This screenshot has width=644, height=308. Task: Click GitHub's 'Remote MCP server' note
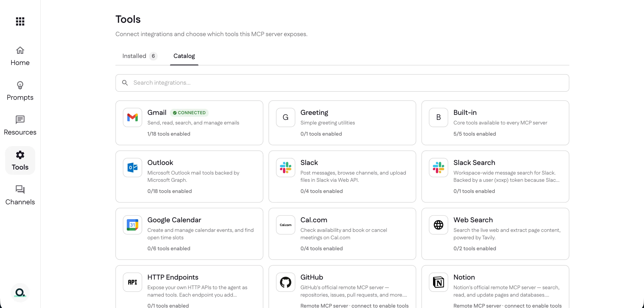[x=354, y=306]
